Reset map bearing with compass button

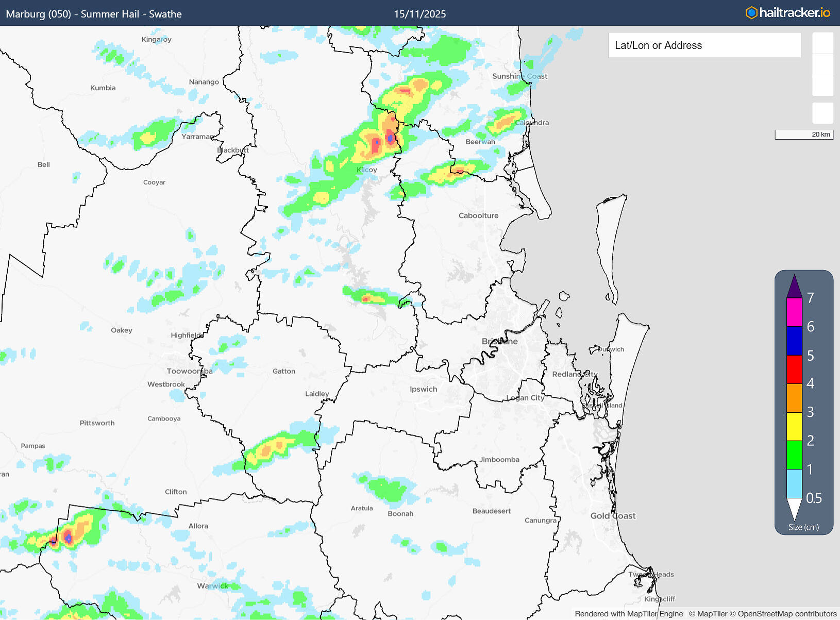point(822,86)
